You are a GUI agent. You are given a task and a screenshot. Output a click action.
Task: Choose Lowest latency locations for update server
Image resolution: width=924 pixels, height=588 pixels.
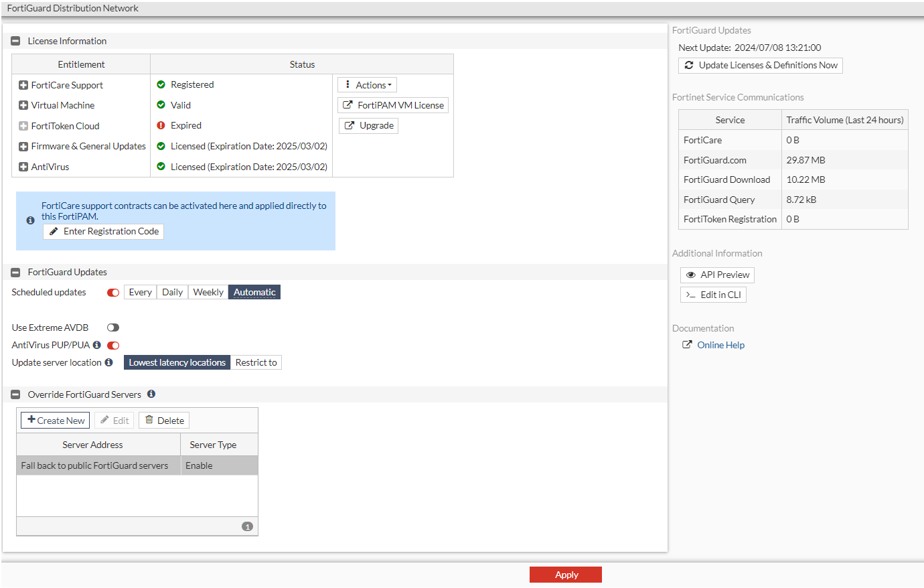177,362
